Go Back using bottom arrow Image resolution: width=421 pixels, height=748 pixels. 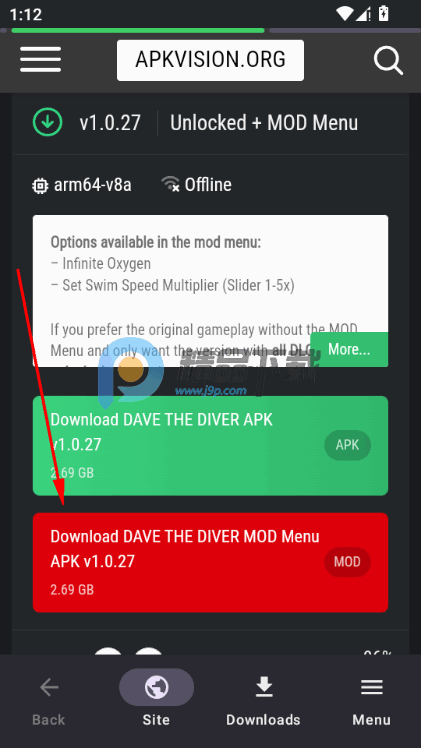tap(49, 687)
